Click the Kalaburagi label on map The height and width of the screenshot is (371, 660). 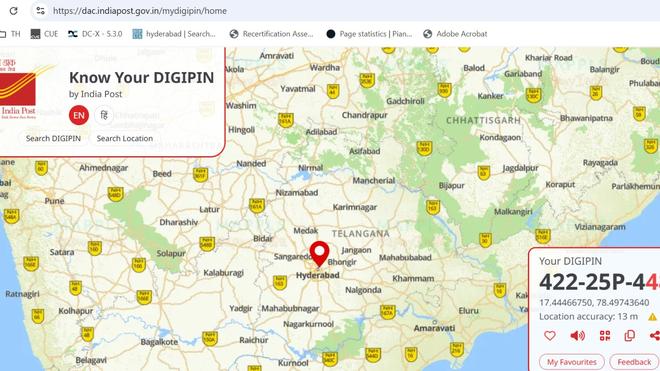click(224, 273)
